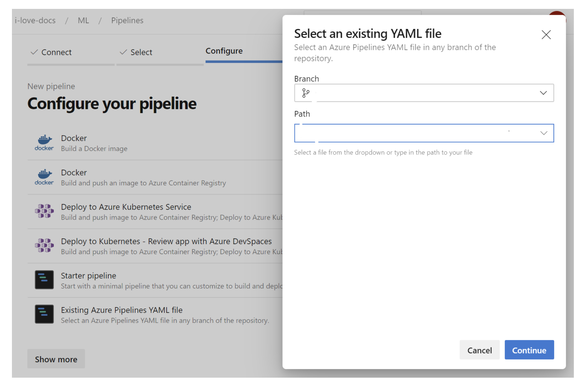Focus the Path input field

point(424,133)
